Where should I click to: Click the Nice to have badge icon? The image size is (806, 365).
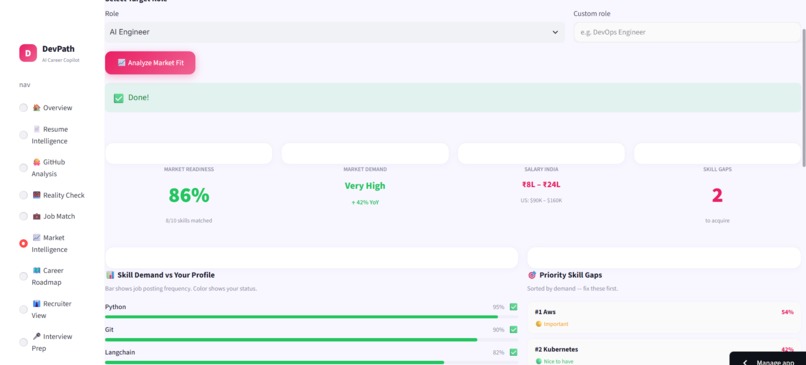[x=539, y=361]
